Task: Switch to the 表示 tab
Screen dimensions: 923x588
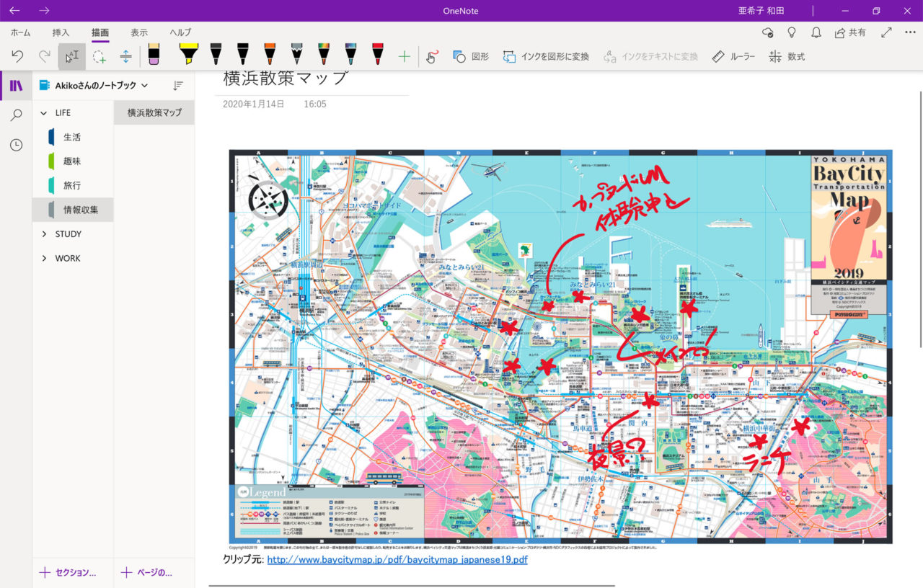Action: coord(139,32)
